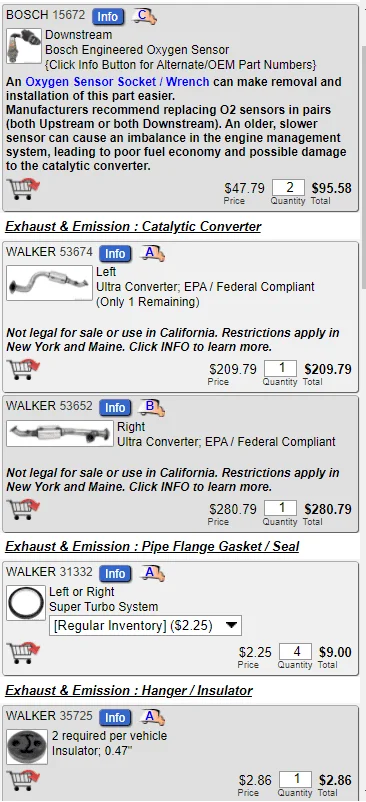View the Walker 35725 insulator thumbnail
Image resolution: width=366 pixels, height=802 pixels.
point(27,747)
